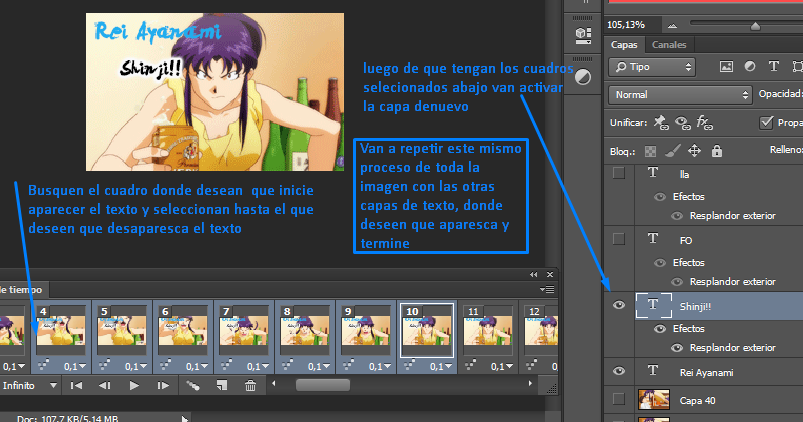Screen dimensions: 803x422
Task: Play the frame animation
Action: [x=134, y=385]
